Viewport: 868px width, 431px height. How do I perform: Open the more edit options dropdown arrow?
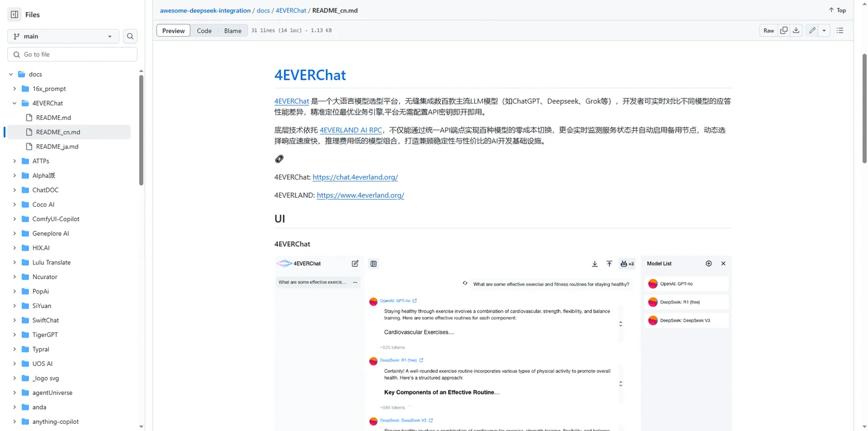pos(824,30)
